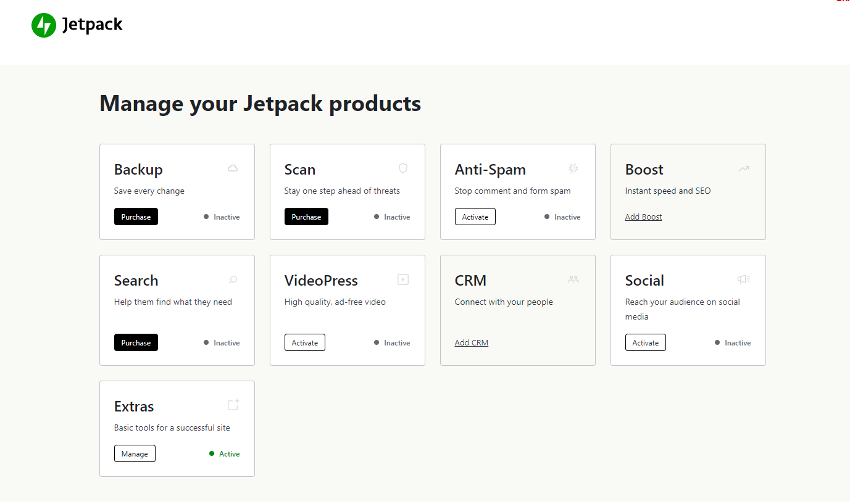Purchase the Search product

(136, 342)
